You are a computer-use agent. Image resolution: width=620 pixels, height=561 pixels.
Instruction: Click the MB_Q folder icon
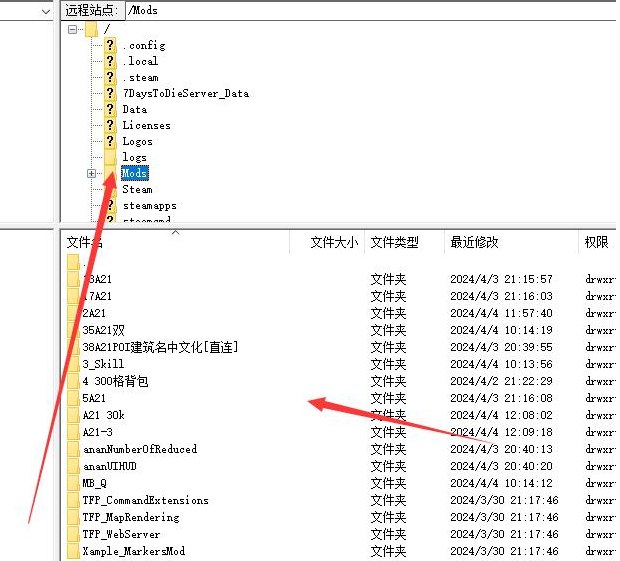(x=73, y=483)
